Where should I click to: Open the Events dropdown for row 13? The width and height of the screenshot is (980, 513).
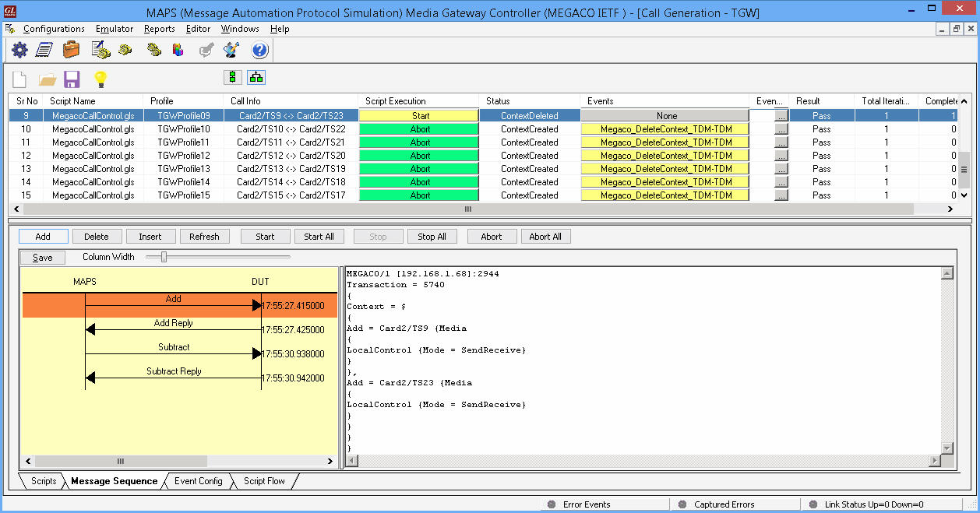pyautogui.click(x=666, y=169)
